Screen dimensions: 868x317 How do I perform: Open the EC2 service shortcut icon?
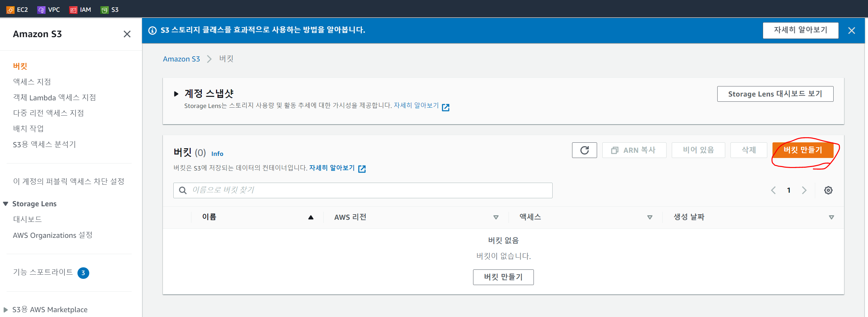10,10
